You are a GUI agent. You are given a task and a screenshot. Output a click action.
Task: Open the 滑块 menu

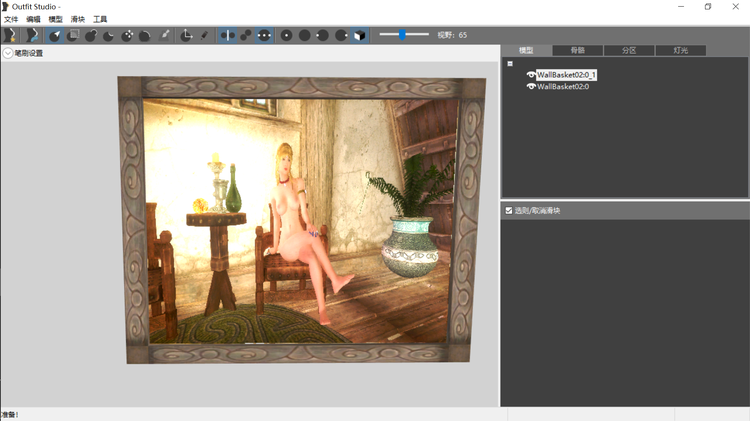pyautogui.click(x=77, y=19)
